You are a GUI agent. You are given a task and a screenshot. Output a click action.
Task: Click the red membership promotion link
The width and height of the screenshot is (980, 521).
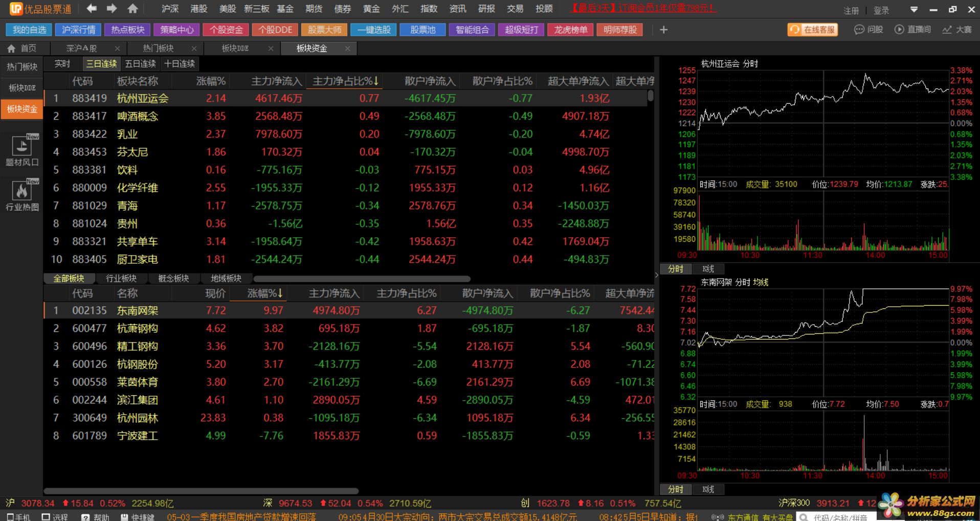(643, 8)
